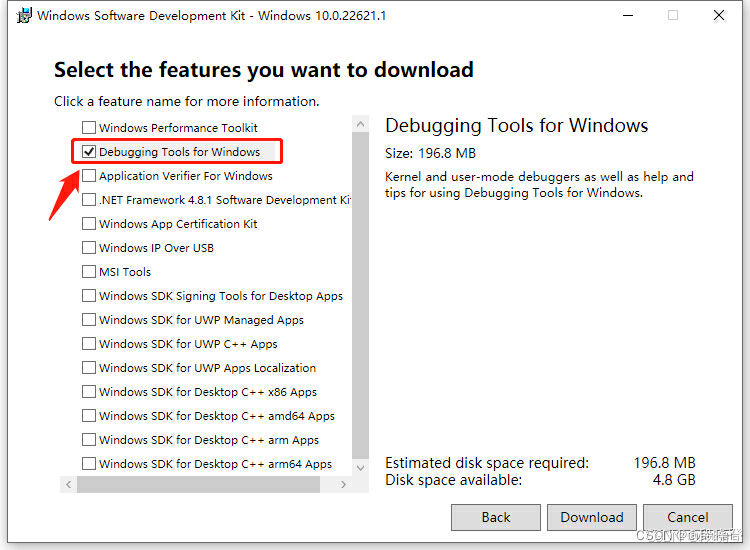Enable Windows SDK Signing Tools for Desktop Apps
This screenshot has width=750, height=550.
[89, 296]
